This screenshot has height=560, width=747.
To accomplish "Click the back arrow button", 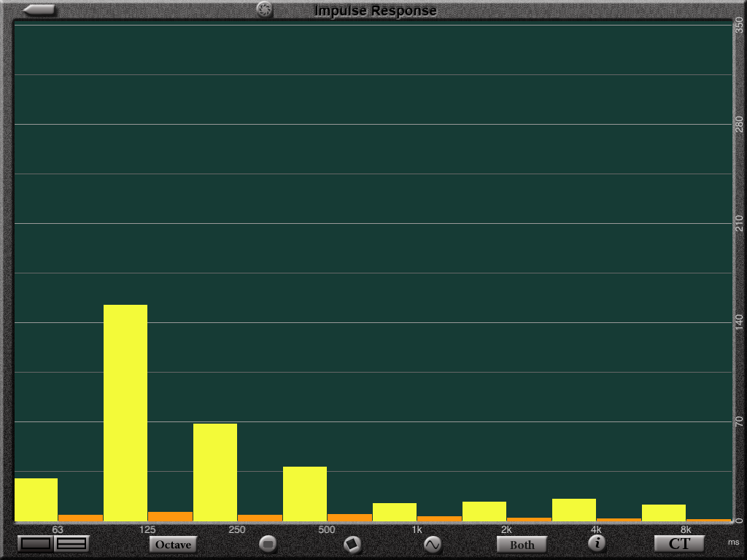I will click(x=39, y=9).
